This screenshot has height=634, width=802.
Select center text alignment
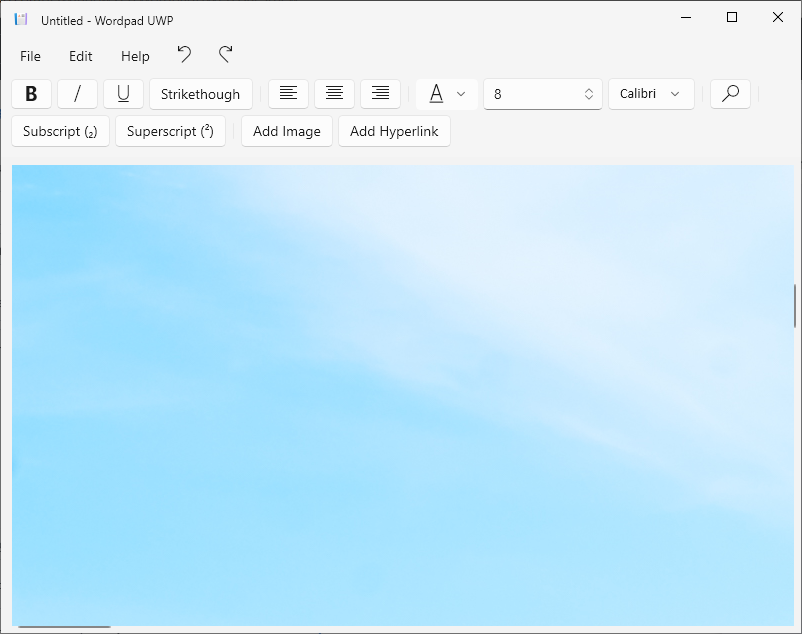coord(334,93)
